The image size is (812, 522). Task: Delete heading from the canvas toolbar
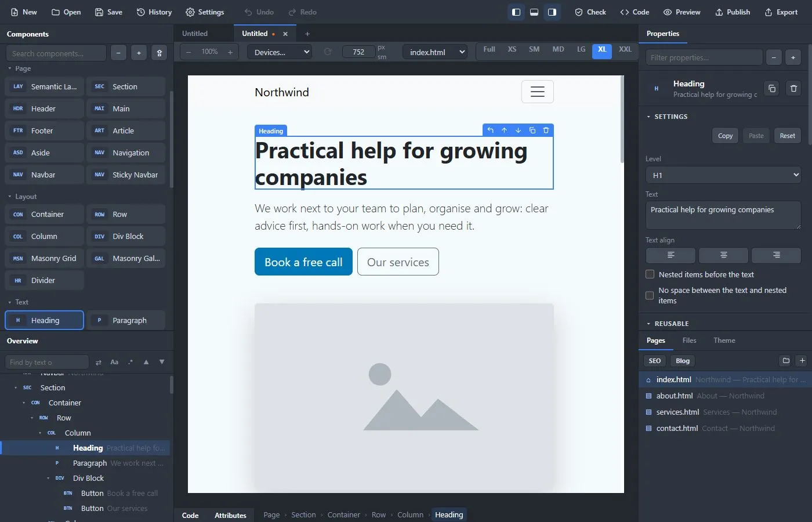[x=546, y=130]
